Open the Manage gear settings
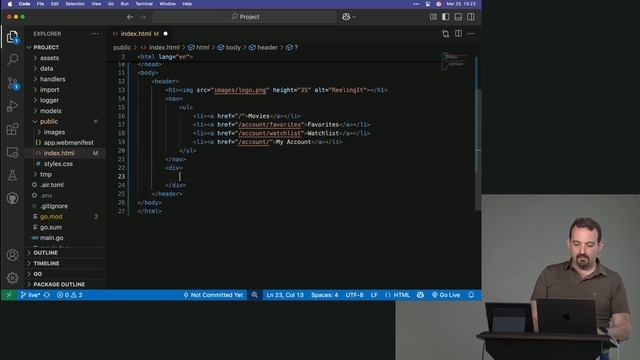 point(13,278)
